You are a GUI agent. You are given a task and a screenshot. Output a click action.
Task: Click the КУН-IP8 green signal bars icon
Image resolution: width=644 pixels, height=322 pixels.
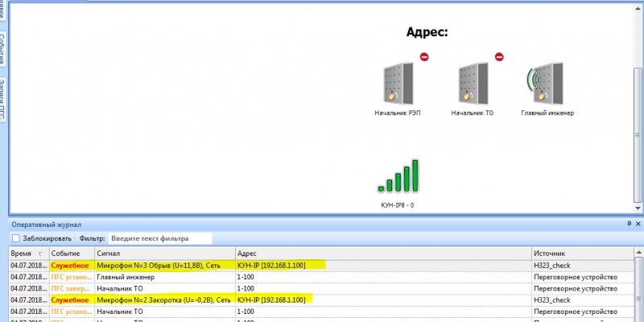click(x=398, y=176)
